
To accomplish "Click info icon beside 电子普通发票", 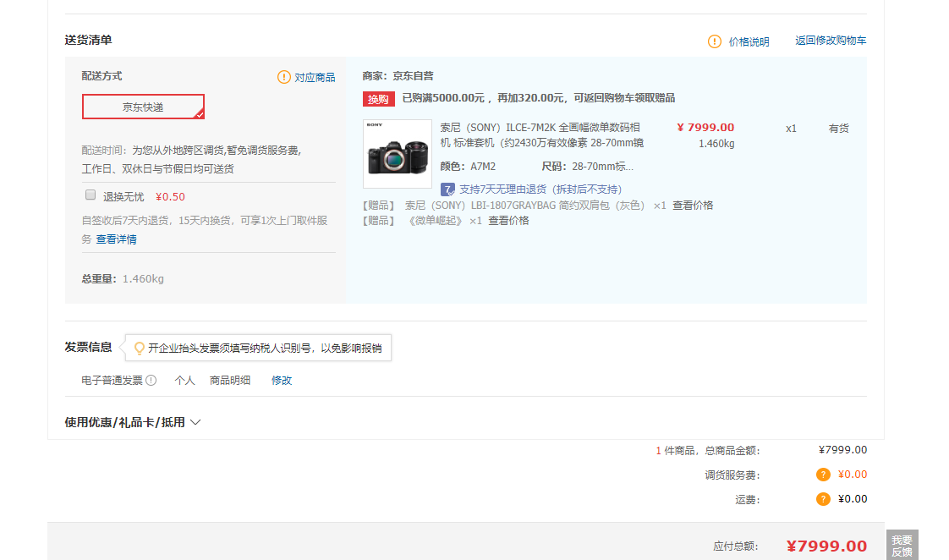I will click(151, 380).
